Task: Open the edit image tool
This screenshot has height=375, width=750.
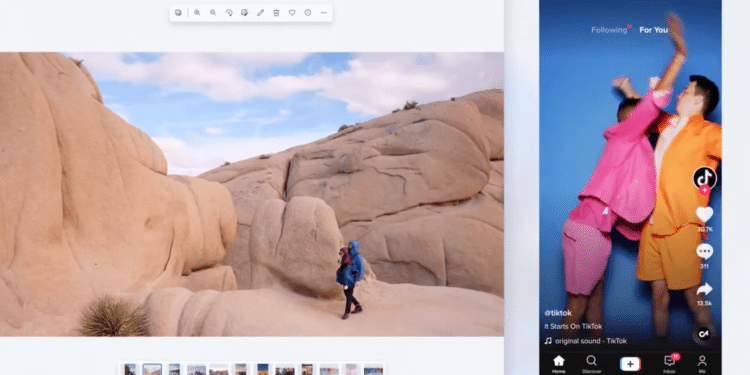Action: pos(244,13)
